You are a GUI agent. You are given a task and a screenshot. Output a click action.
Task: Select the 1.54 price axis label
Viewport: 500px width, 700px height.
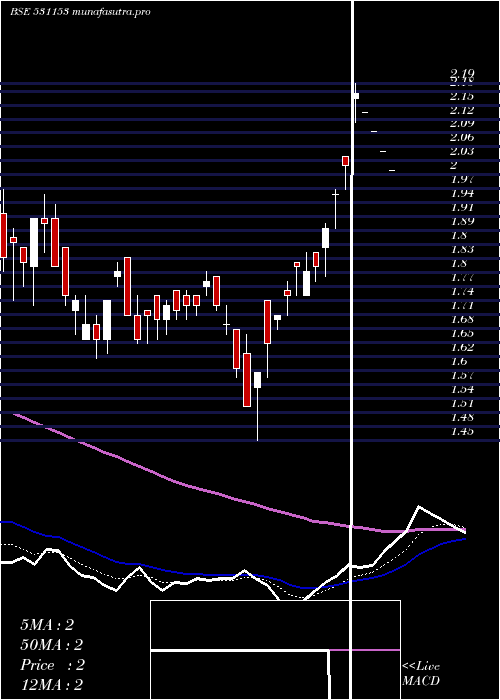[462, 390]
